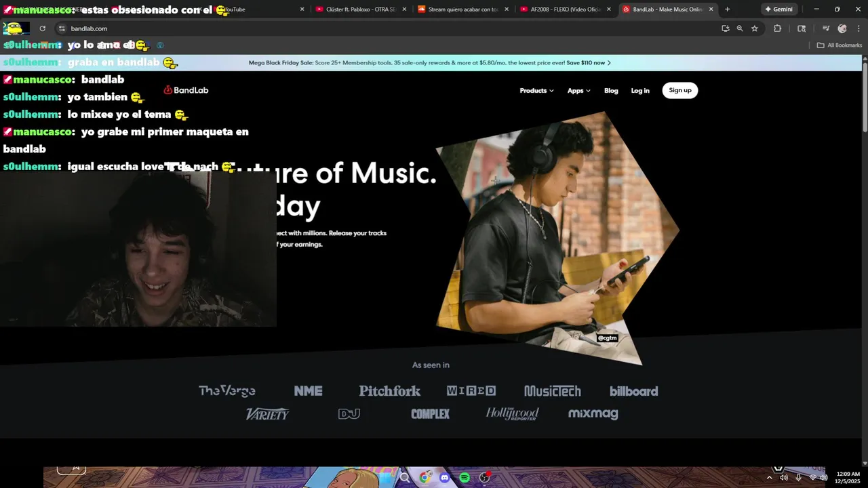Screen dimensions: 868x488
Task: Click the DJ Mag logo
Action: [x=349, y=413]
